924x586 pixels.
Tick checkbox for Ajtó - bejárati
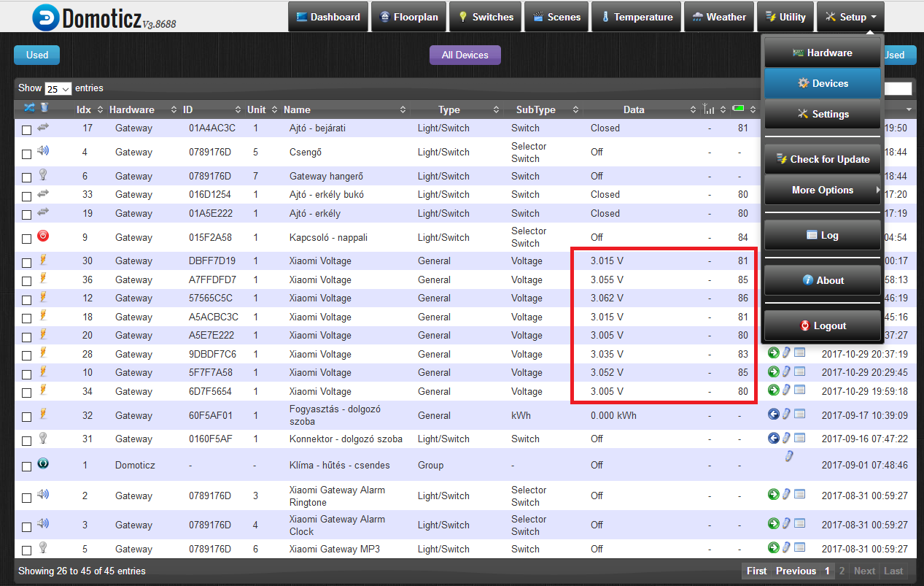[x=26, y=130]
